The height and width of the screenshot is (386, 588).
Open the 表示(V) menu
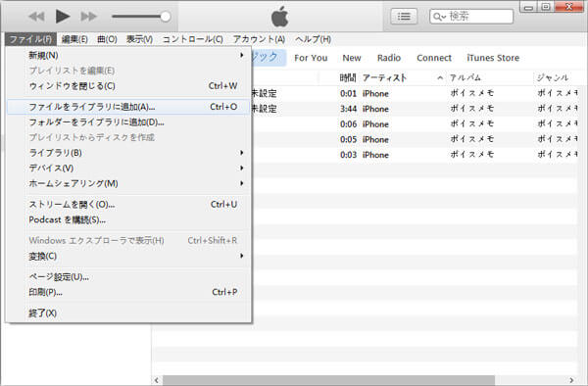click(139, 39)
